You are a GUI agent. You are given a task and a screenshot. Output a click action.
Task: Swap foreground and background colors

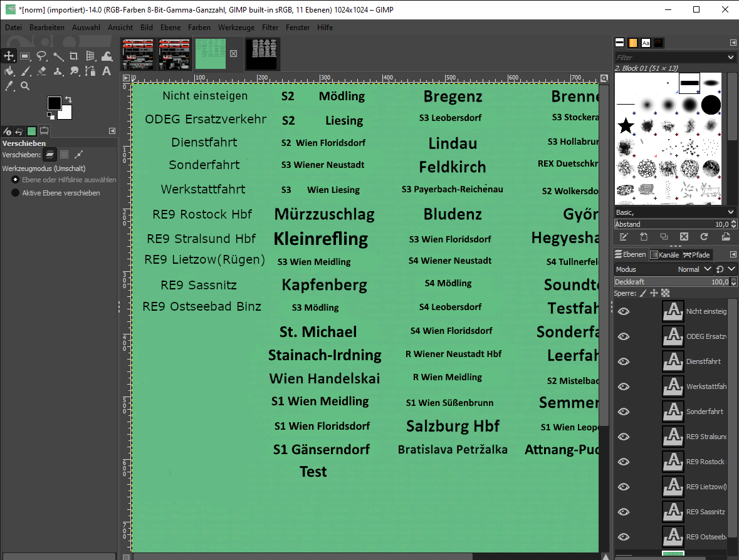tap(68, 100)
